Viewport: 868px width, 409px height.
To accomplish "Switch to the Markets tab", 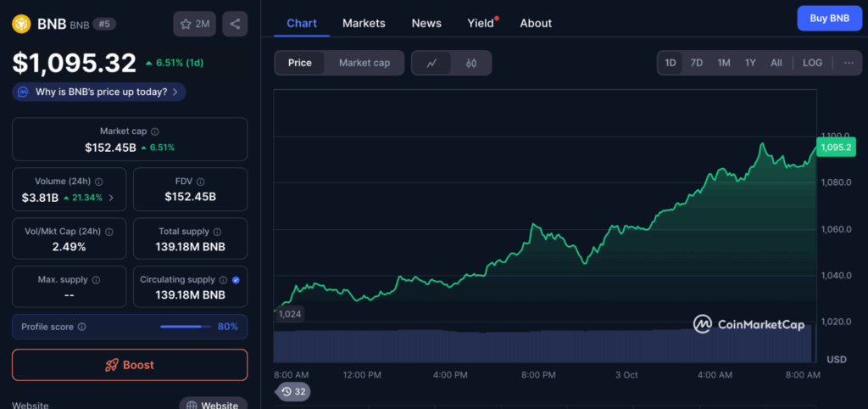I will pyautogui.click(x=364, y=23).
